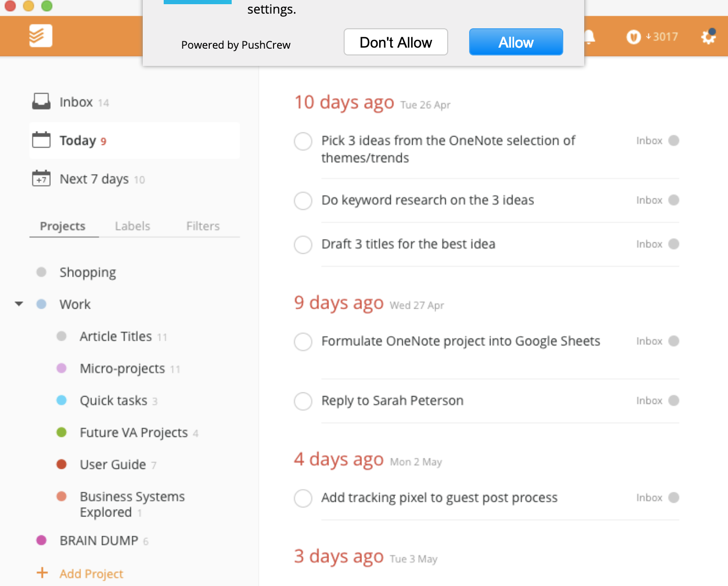
Task: Complete task Reply to Sarah Peterson
Action: 303,401
